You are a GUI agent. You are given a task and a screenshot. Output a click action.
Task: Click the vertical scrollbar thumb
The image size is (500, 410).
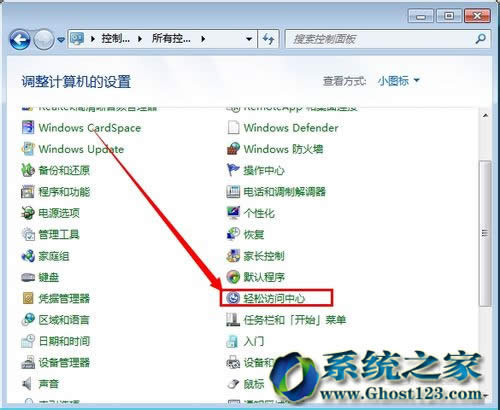485,233
